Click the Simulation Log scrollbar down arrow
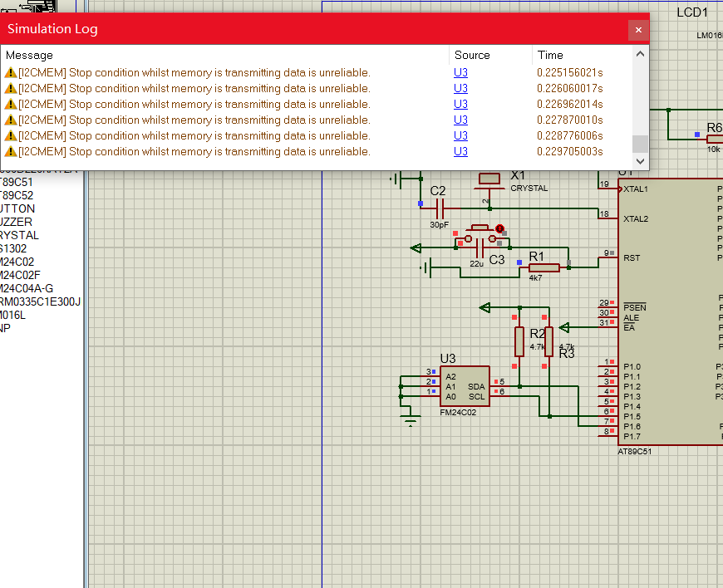 point(640,161)
